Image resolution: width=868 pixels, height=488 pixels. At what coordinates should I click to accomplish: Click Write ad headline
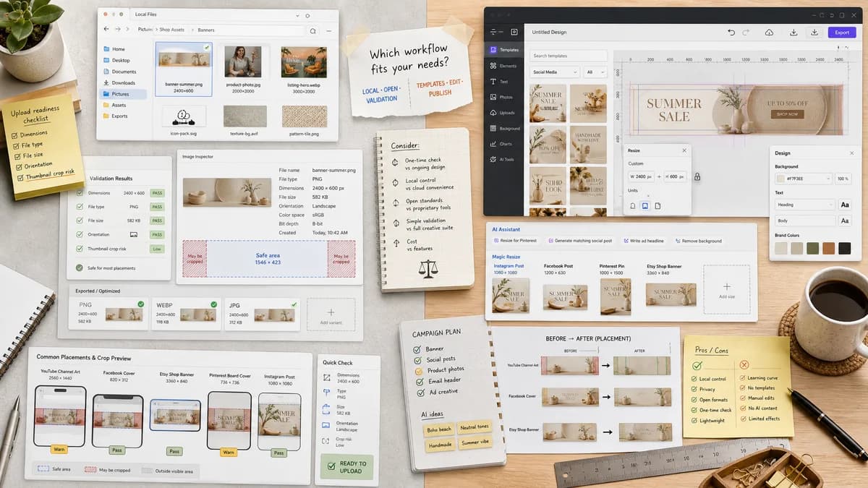point(643,241)
